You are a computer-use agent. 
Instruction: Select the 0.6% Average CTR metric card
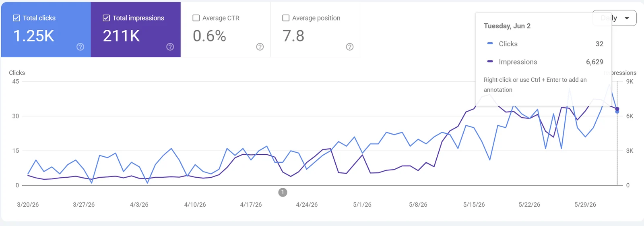tap(225, 29)
